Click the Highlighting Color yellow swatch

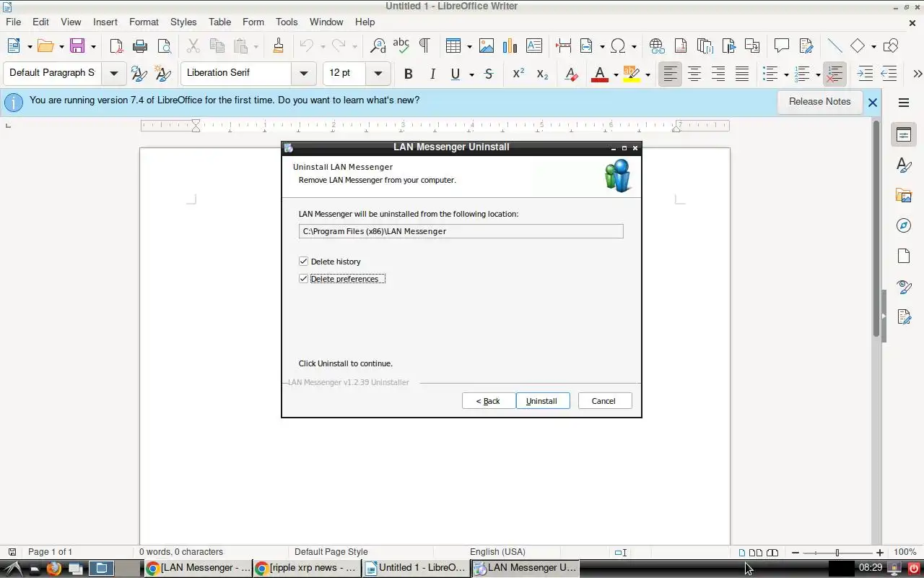click(x=631, y=74)
